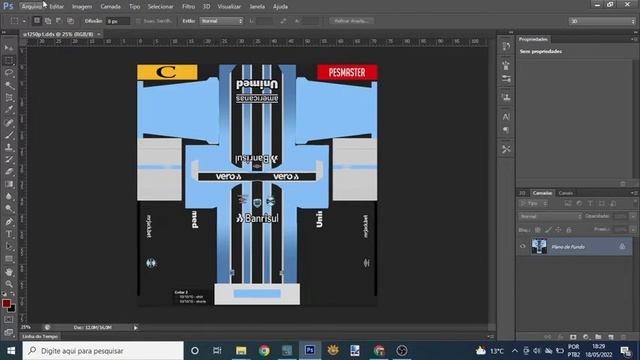Open the status bar info arrow

pyautogui.click(x=136, y=327)
